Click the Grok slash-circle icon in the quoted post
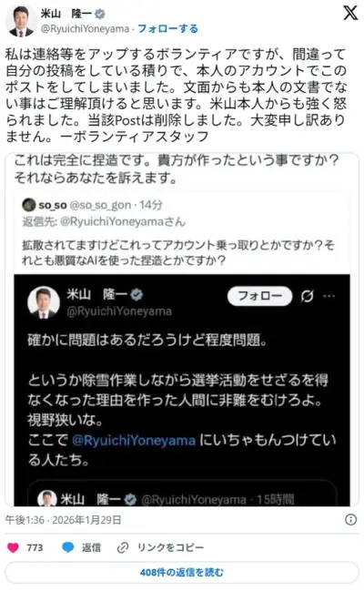364x591 pixels. point(307,296)
